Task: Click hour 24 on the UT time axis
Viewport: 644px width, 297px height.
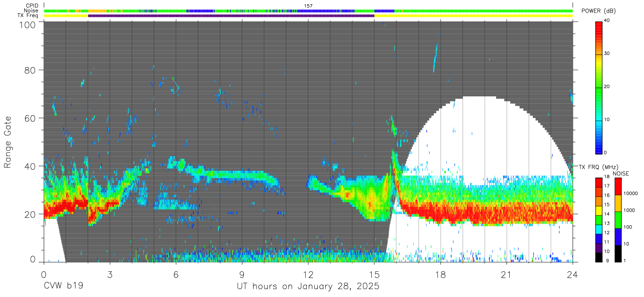Action: [x=573, y=274]
